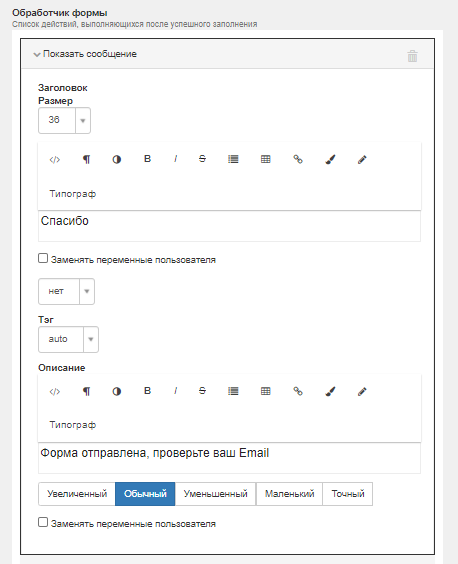The image size is (458, 564).
Task: Select the Обычный text size option
Action: click(145, 494)
